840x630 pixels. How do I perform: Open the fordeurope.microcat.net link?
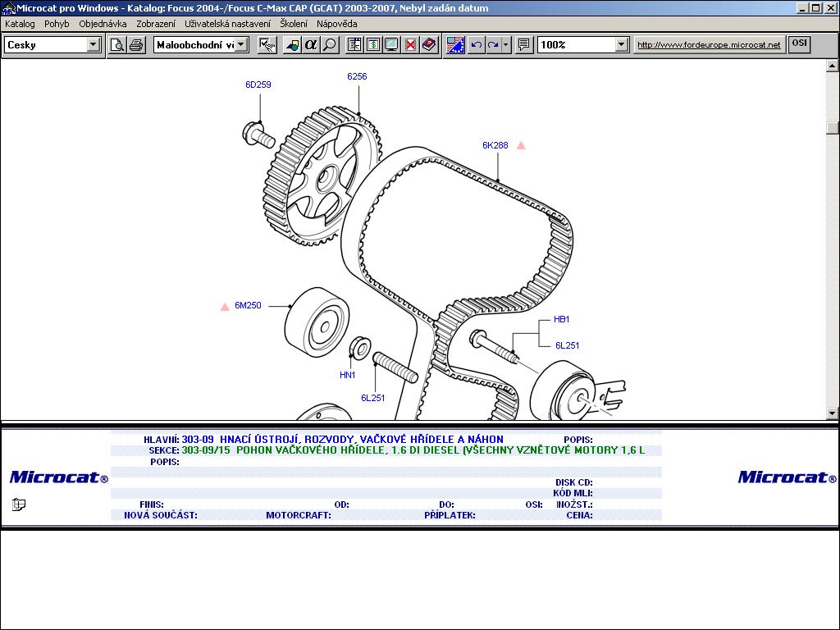click(x=709, y=45)
